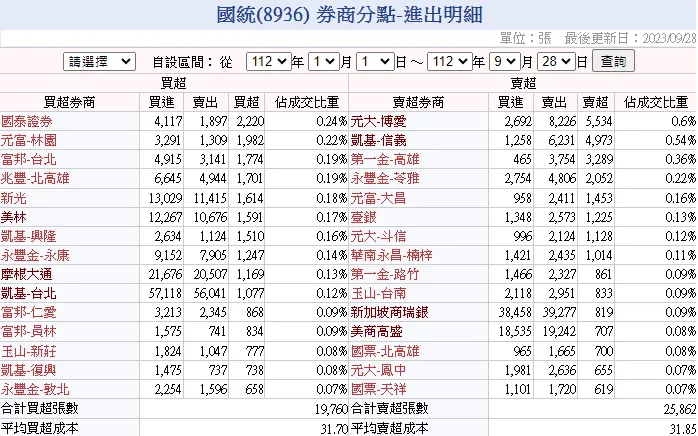Viewport: 698px width, 436px height.
Task: Open the end day dropdown showing 28
Action: pos(556,61)
